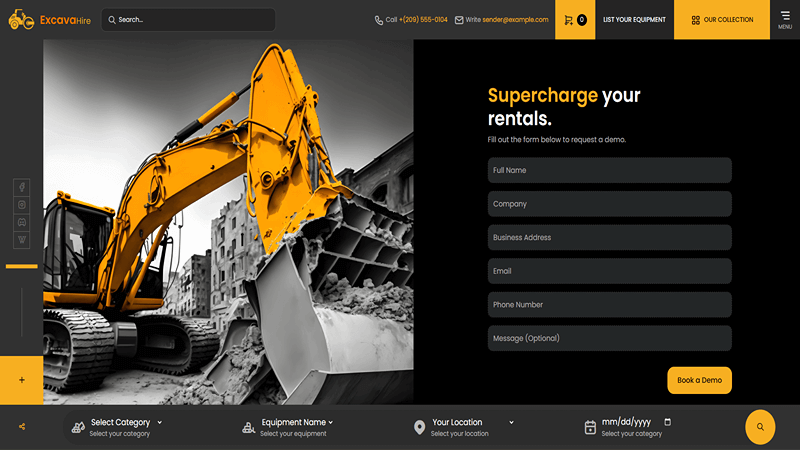Click the cart count badge 0
The height and width of the screenshot is (450, 800).
point(582,20)
